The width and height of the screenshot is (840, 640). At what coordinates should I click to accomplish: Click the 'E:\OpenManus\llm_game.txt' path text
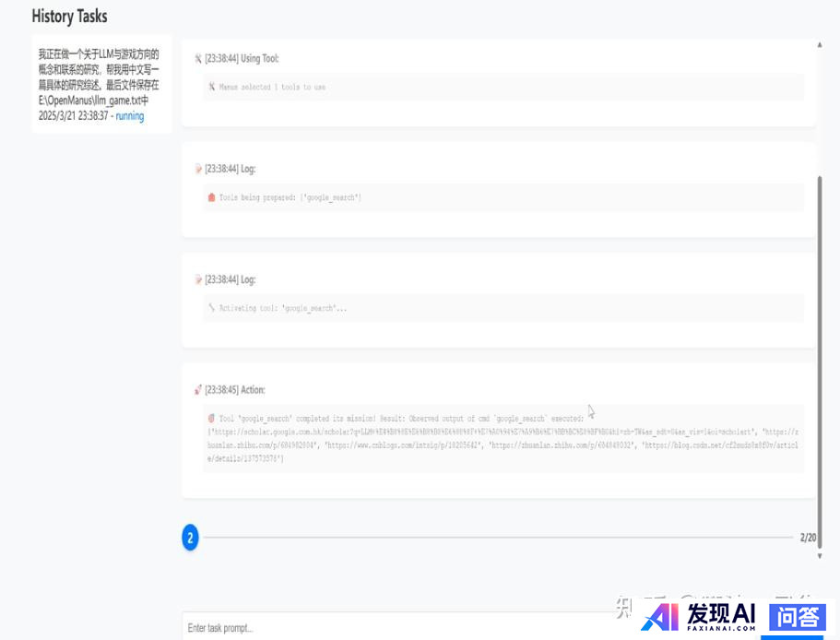point(90,101)
